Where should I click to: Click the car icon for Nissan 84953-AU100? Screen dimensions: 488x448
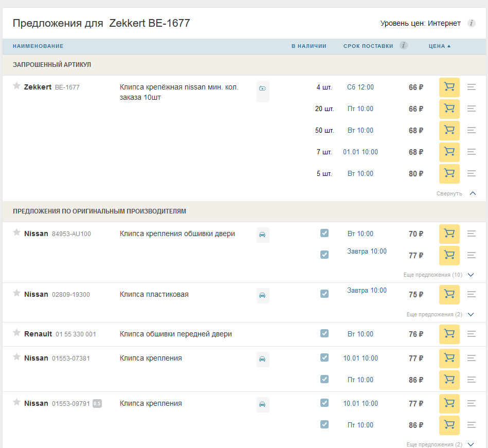tap(262, 235)
